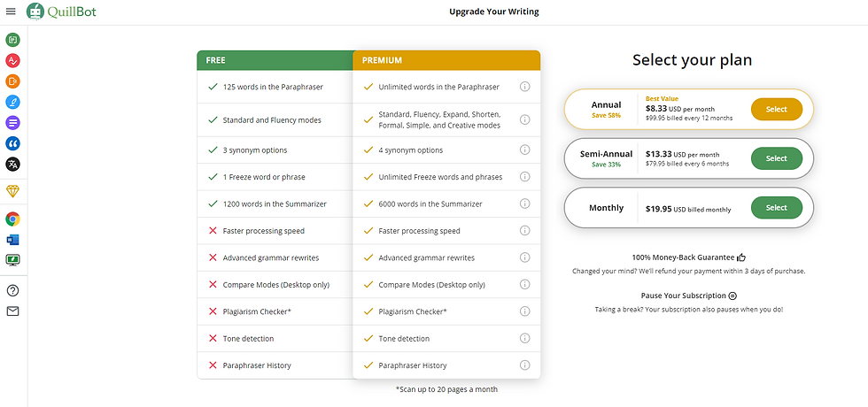
Task: Click 'Standard and Fluency modes' row
Action: pyautogui.click(x=275, y=120)
